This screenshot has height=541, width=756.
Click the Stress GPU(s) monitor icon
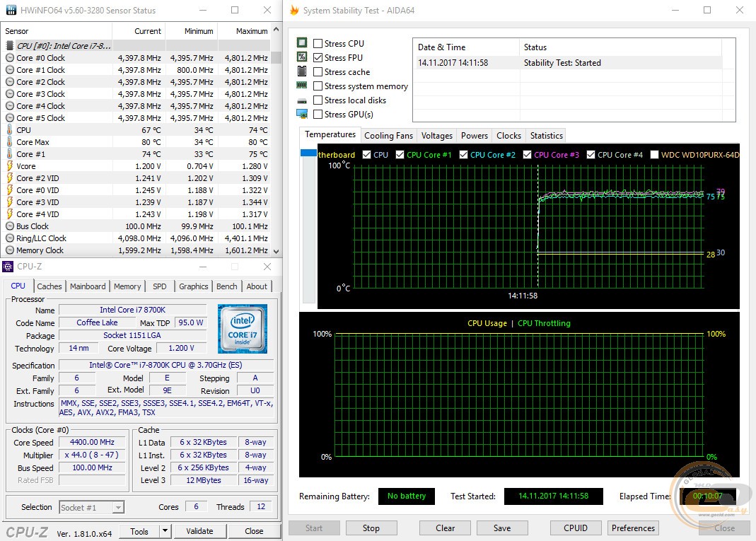(x=302, y=115)
